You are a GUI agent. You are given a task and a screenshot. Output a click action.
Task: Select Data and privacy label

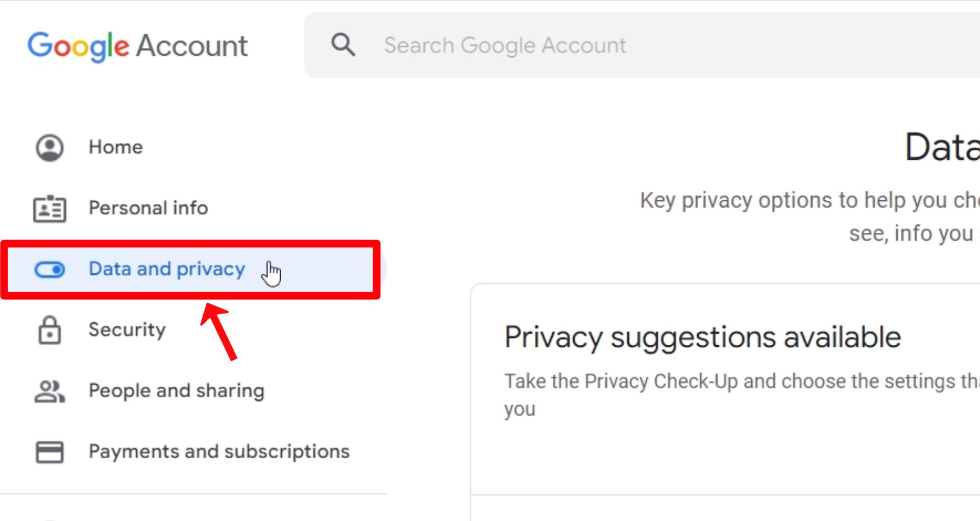(167, 269)
